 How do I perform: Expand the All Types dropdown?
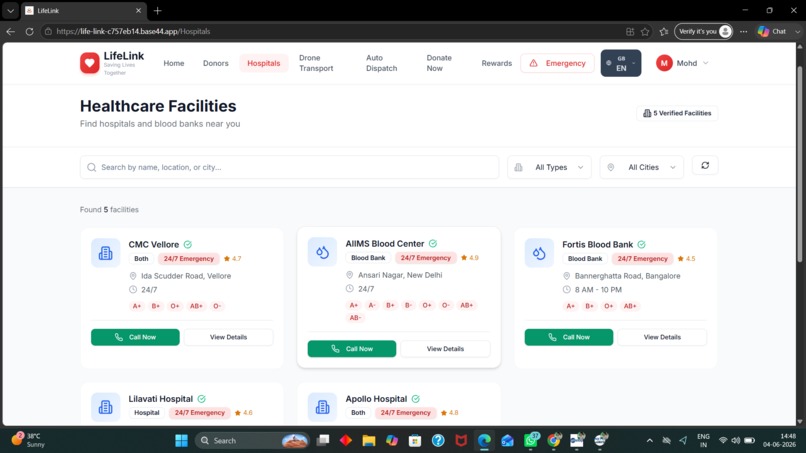click(x=549, y=167)
